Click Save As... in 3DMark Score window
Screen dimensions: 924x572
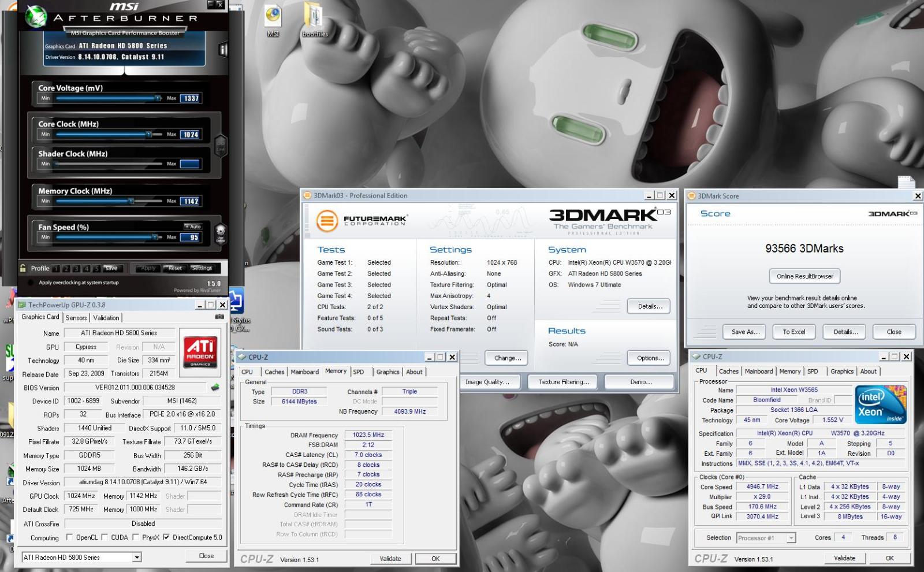745,332
